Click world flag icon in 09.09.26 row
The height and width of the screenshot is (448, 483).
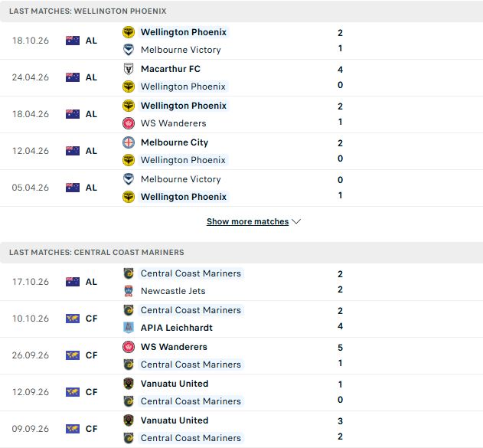click(73, 429)
